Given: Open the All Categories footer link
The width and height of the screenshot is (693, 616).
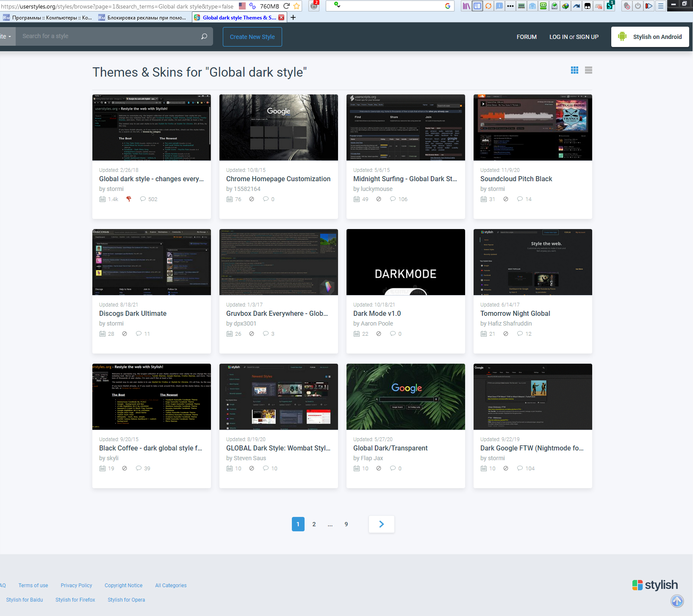Looking at the screenshot, I should (x=171, y=586).
